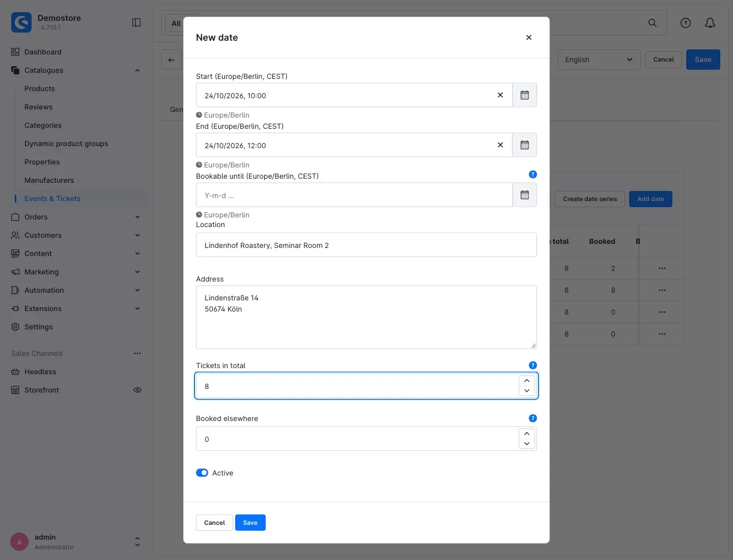
Task: Click Create date series button
Action: click(590, 199)
